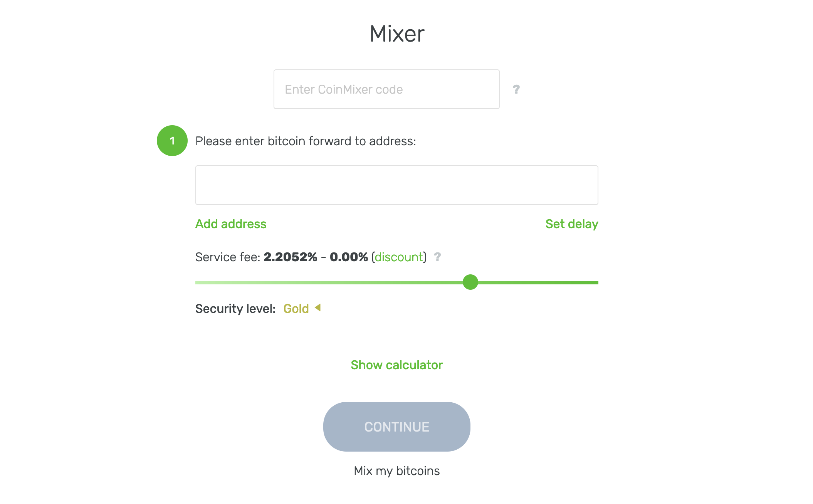Focus the Enter CoinMixer code field
The height and width of the screenshot is (504, 813).
pyautogui.click(x=386, y=89)
